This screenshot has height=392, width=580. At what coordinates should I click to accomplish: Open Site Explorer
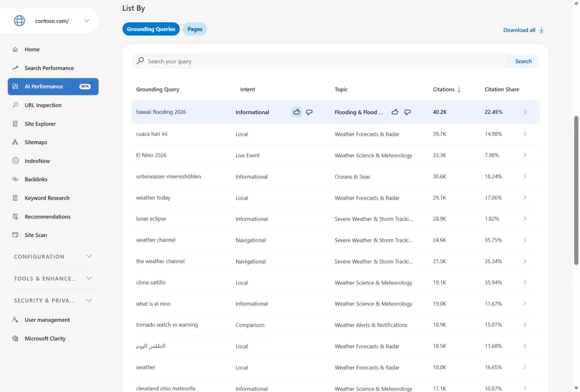point(40,124)
